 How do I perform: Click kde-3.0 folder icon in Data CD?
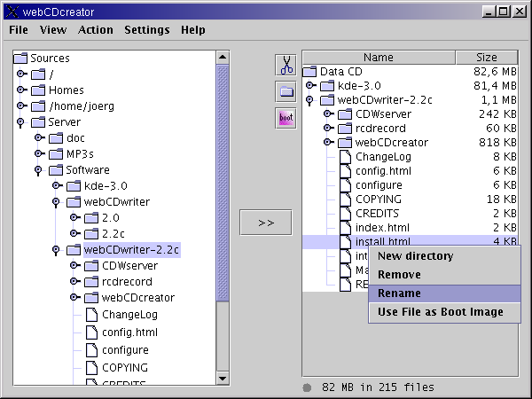click(x=327, y=86)
